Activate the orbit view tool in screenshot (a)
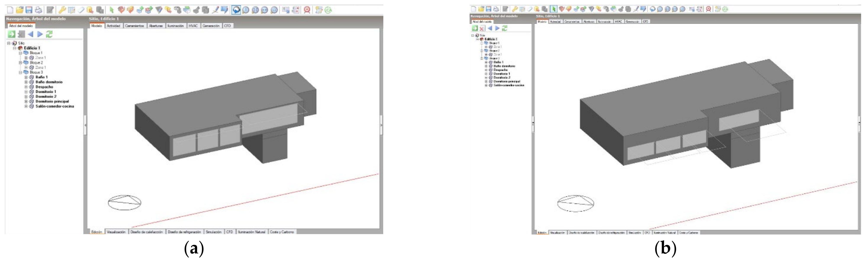This screenshot has width=868, height=264. tap(236, 10)
